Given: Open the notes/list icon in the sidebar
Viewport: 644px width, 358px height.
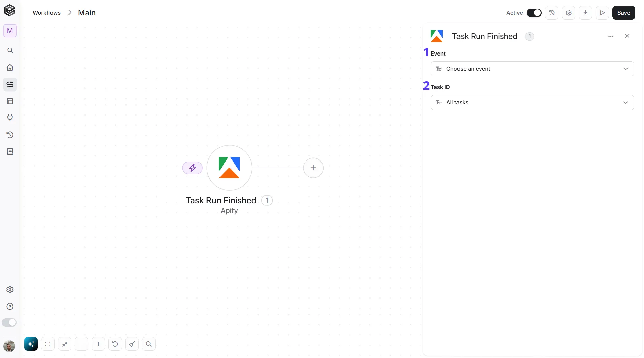Looking at the screenshot, I should tap(10, 152).
